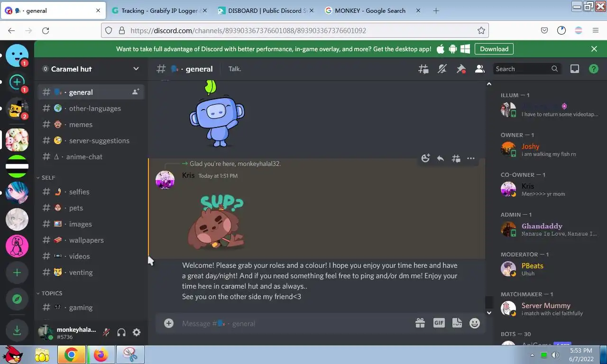
Task: Open the emoji picker smiley
Action: point(475,323)
